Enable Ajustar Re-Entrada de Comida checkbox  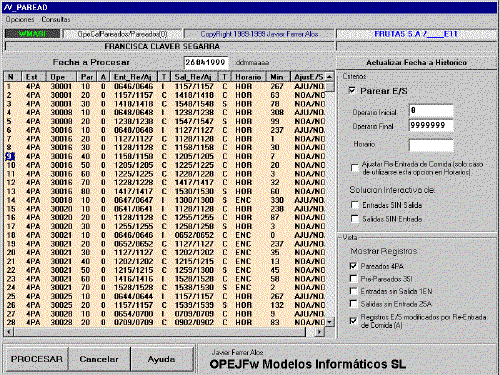pos(355,168)
